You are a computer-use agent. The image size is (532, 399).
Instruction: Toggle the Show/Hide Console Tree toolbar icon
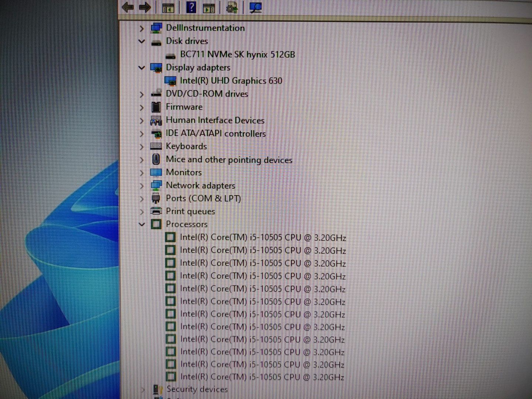[x=168, y=7]
